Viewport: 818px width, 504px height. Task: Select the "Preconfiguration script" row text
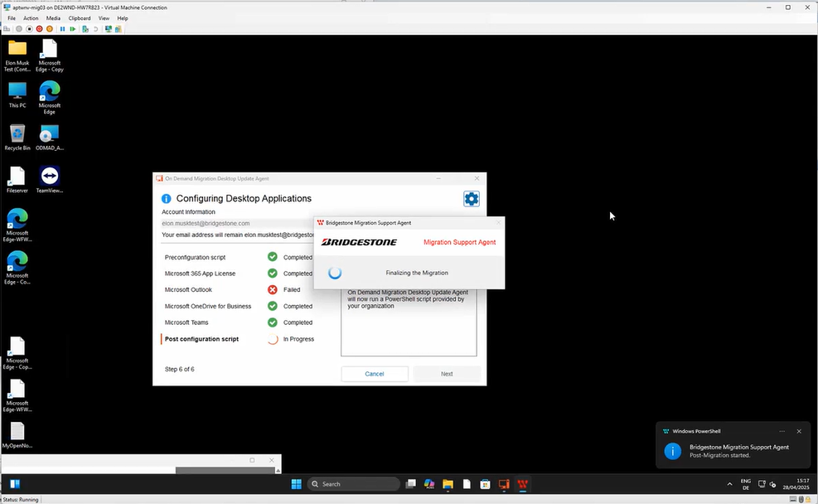click(x=195, y=257)
